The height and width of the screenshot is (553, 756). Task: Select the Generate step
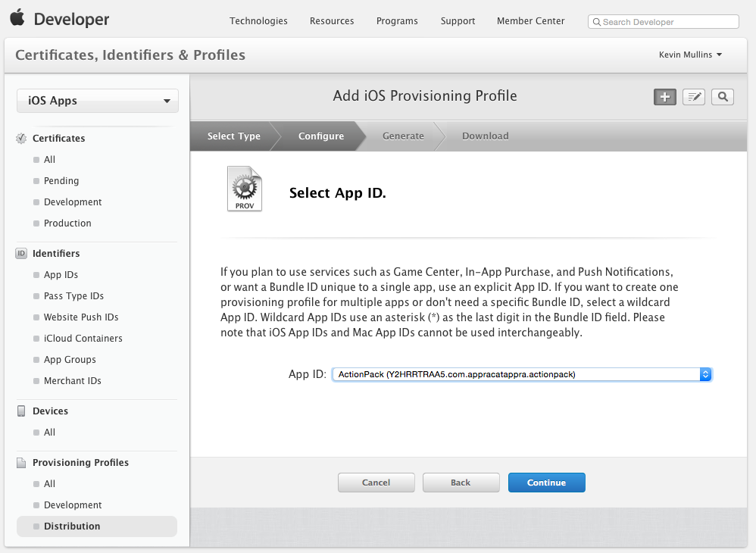pos(403,136)
